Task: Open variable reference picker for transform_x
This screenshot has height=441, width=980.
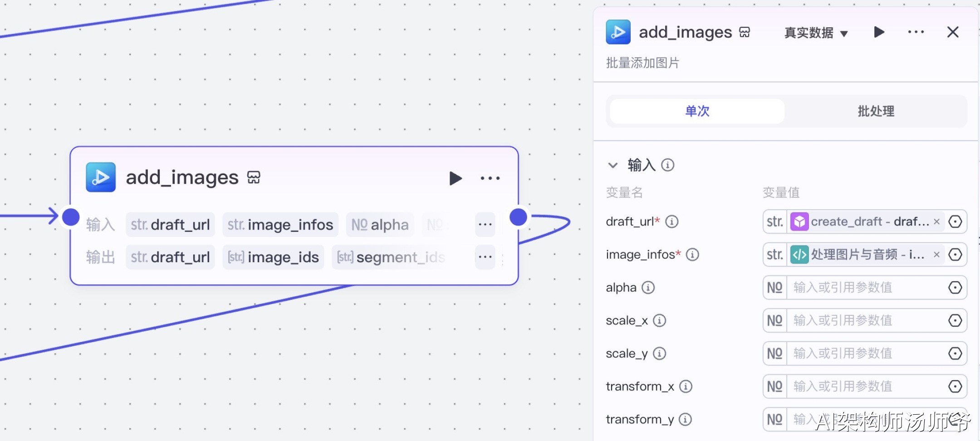Action: point(955,387)
